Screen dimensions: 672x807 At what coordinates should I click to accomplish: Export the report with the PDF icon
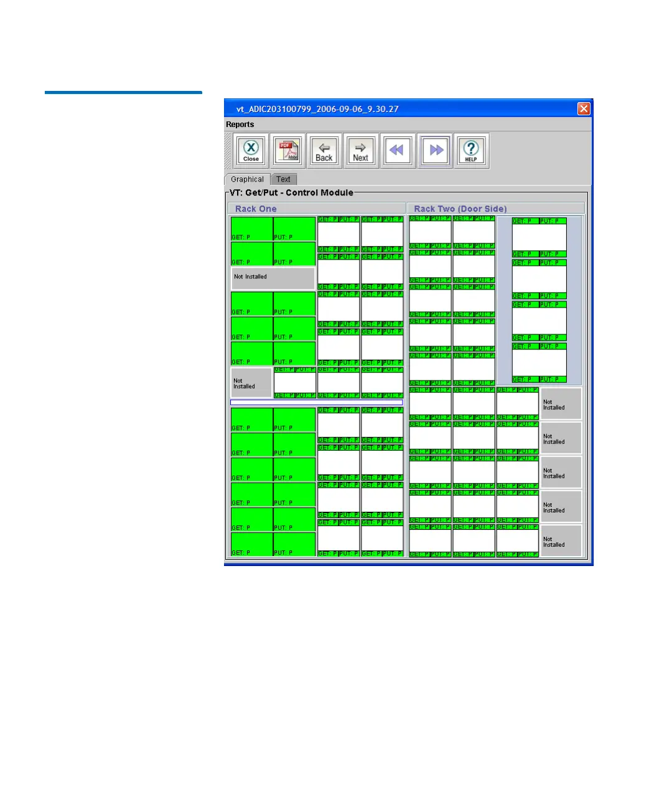[x=287, y=151]
